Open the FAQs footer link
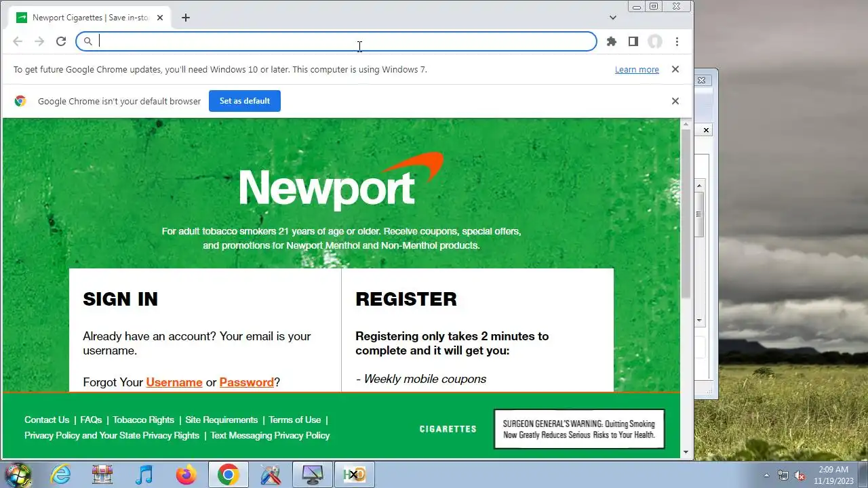The image size is (868, 488). point(91,420)
